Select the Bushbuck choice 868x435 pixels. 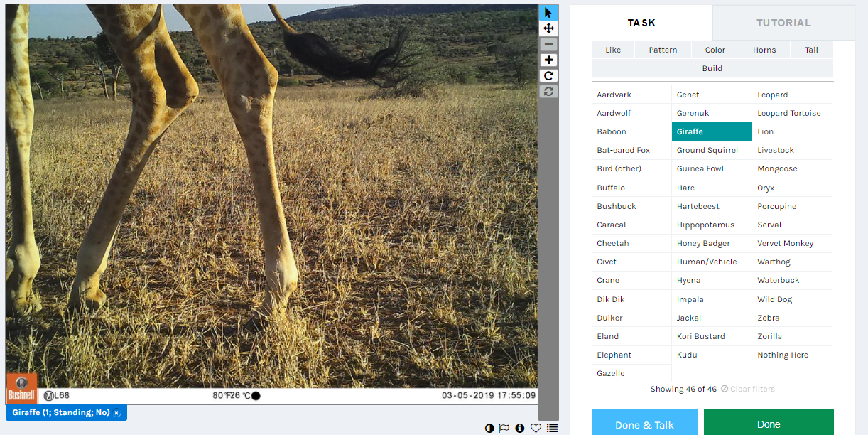tap(631, 206)
